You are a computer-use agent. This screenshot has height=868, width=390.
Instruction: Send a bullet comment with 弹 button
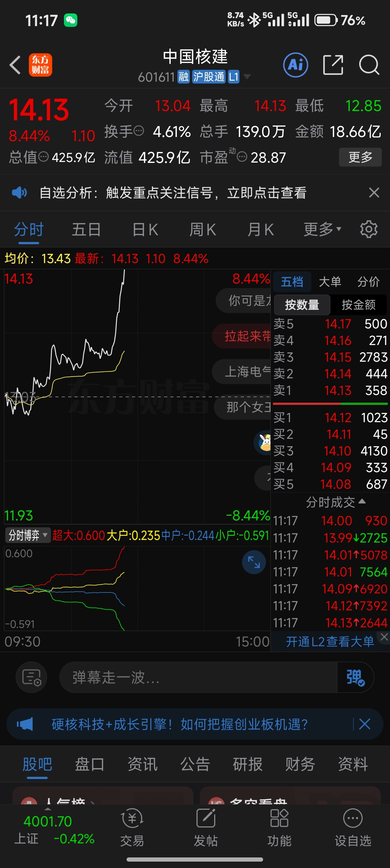pos(355,677)
